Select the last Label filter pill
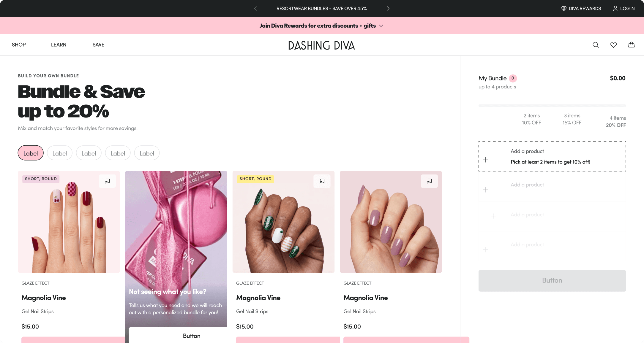The image size is (644, 343). point(147,153)
